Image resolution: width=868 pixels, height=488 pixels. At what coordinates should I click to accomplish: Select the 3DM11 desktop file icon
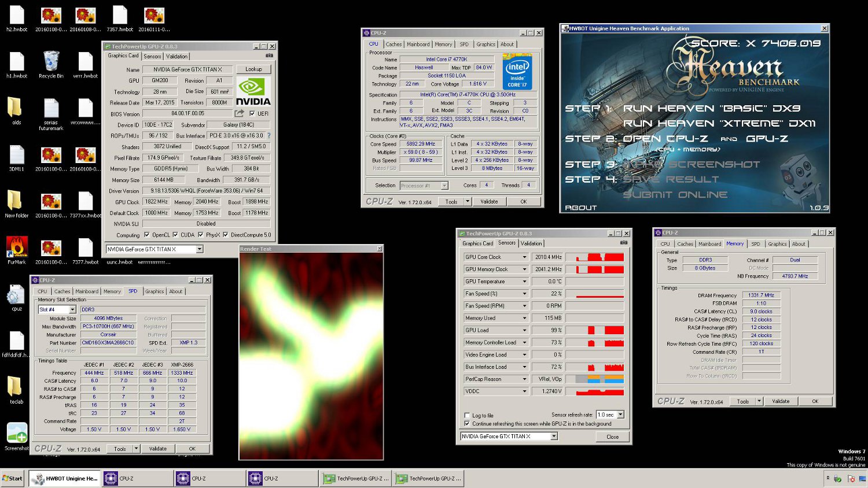click(17, 158)
